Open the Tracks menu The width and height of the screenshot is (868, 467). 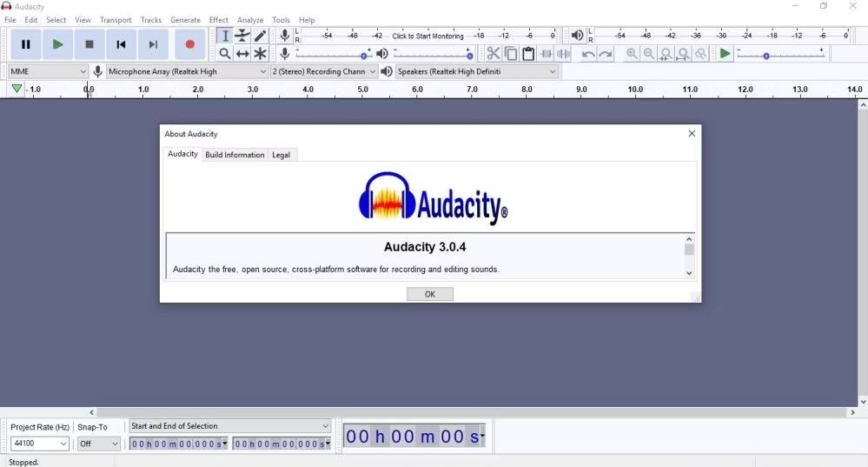[150, 20]
